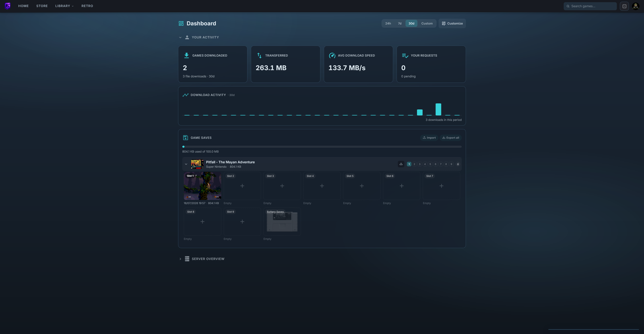Click the Pitfall game cover art icon
644x334 pixels.
pos(197,164)
